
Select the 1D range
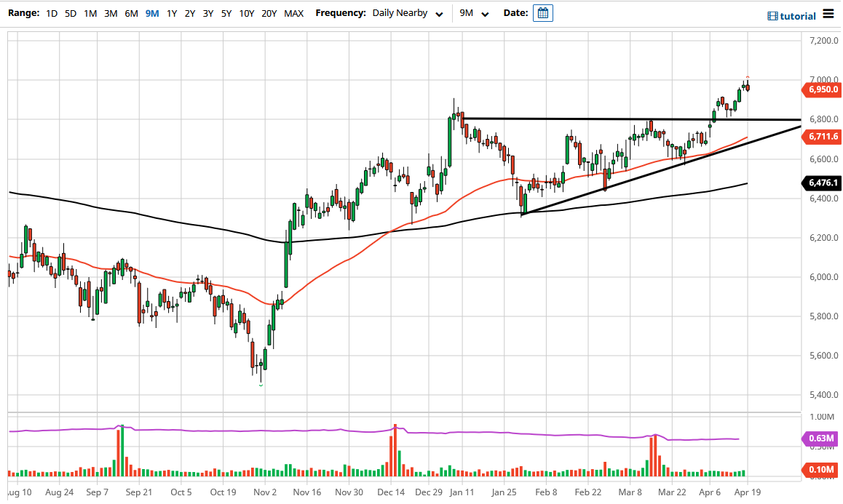51,13
